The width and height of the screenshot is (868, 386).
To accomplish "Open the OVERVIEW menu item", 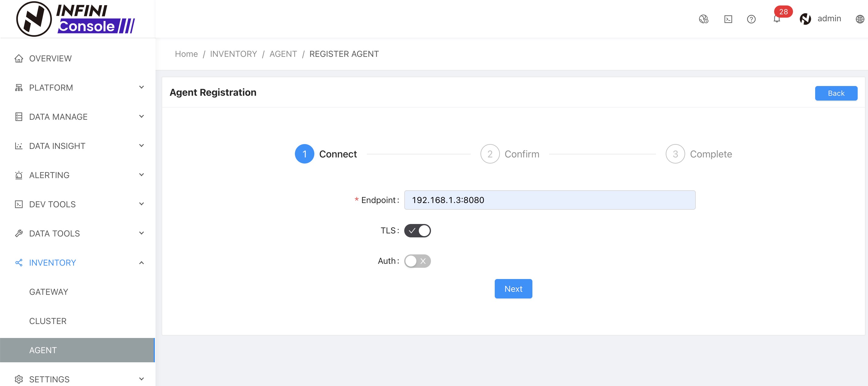I will (x=77, y=58).
